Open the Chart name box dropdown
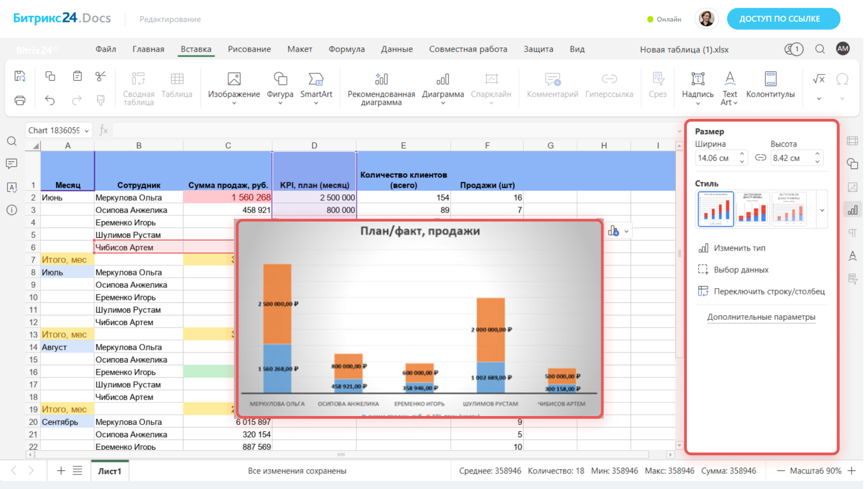This screenshot has height=489, width=868. 87,131
